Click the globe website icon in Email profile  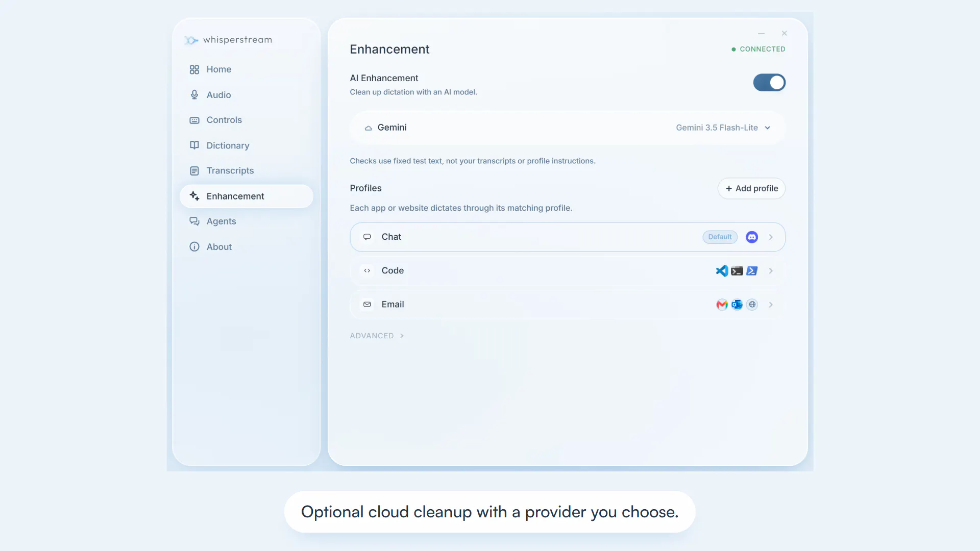click(x=752, y=305)
